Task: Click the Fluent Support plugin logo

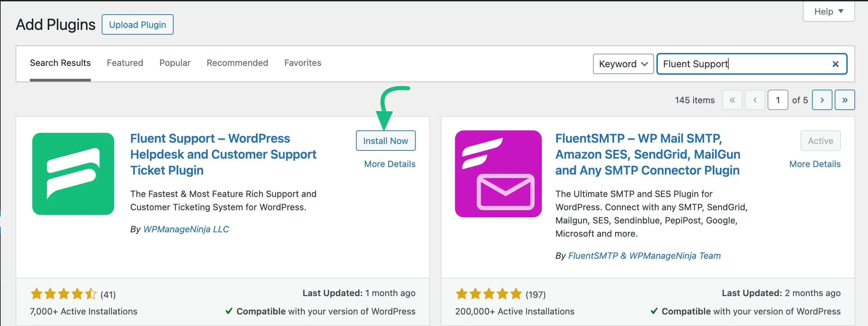Action: pyautogui.click(x=73, y=174)
